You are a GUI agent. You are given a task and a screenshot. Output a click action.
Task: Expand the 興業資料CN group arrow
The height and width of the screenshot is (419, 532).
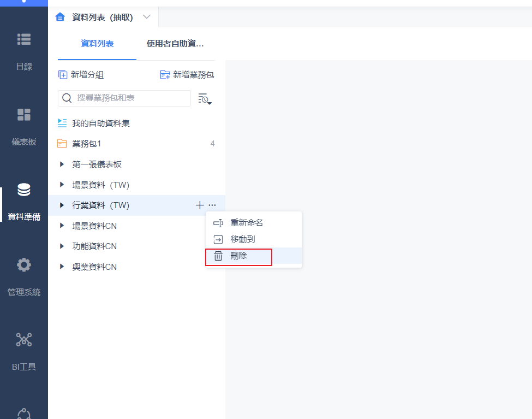[62, 267]
